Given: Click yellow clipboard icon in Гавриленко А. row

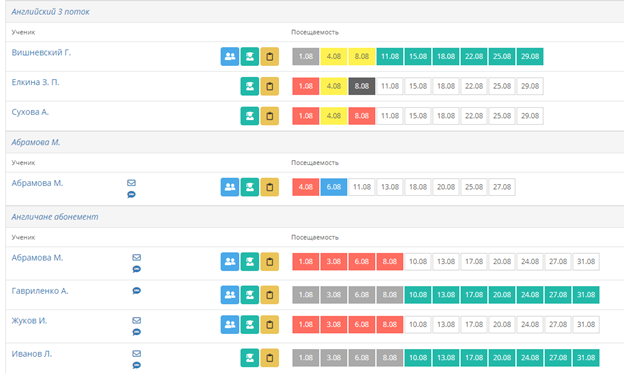Looking at the screenshot, I should click(x=269, y=295).
